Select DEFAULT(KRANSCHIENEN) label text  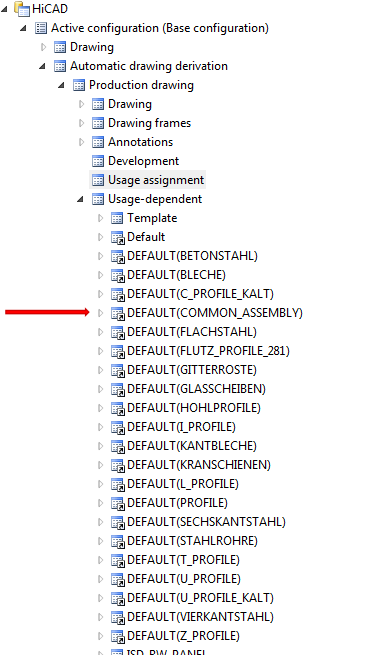(x=199, y=465)
